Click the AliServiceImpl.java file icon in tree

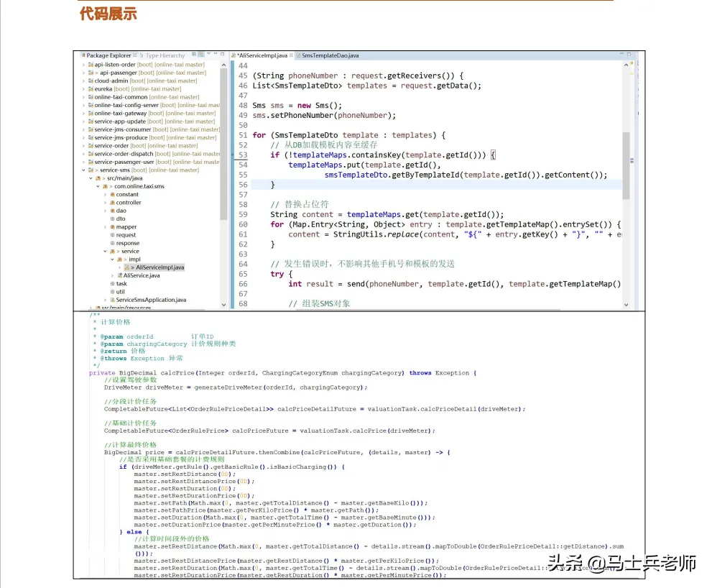[x=127, y=267]
